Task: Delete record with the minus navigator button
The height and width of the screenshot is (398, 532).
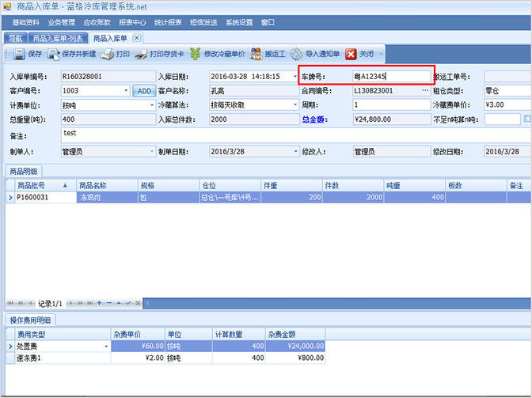Action: [x=109, y=303]
